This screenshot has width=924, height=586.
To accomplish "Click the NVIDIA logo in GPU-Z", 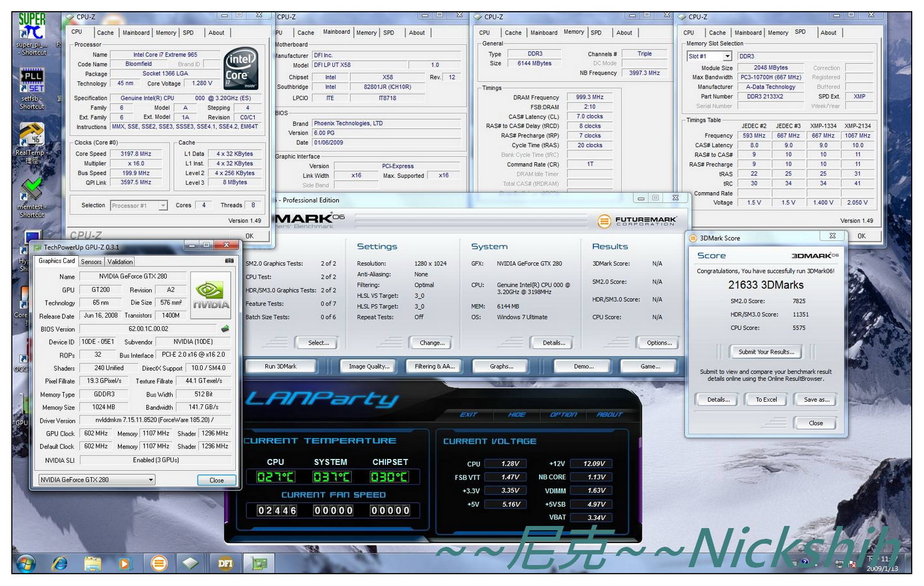I will tap(211, 295).
